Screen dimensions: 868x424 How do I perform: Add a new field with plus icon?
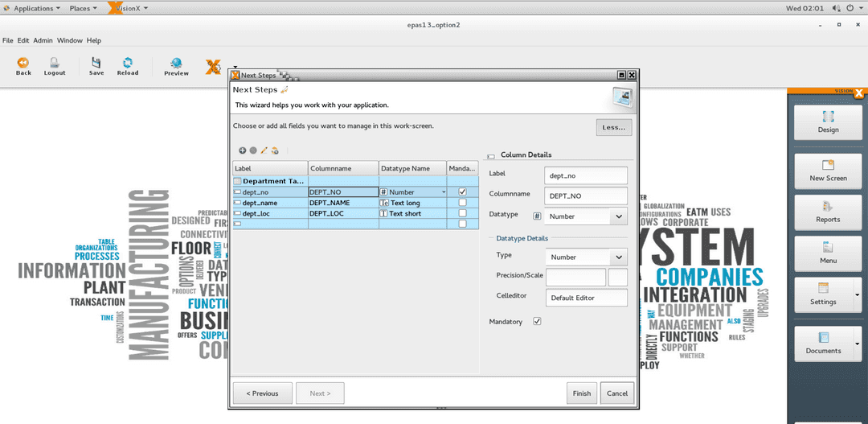tap(243, 150)
